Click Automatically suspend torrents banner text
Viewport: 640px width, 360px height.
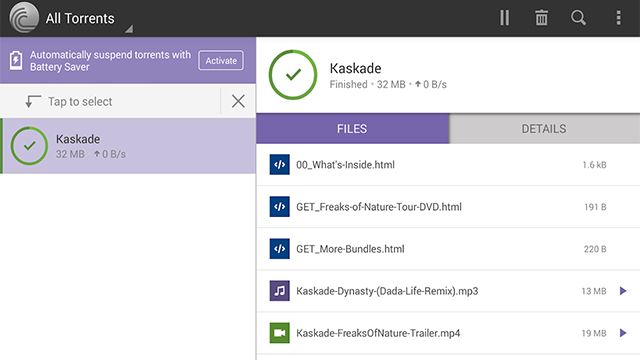pos(110,60)
